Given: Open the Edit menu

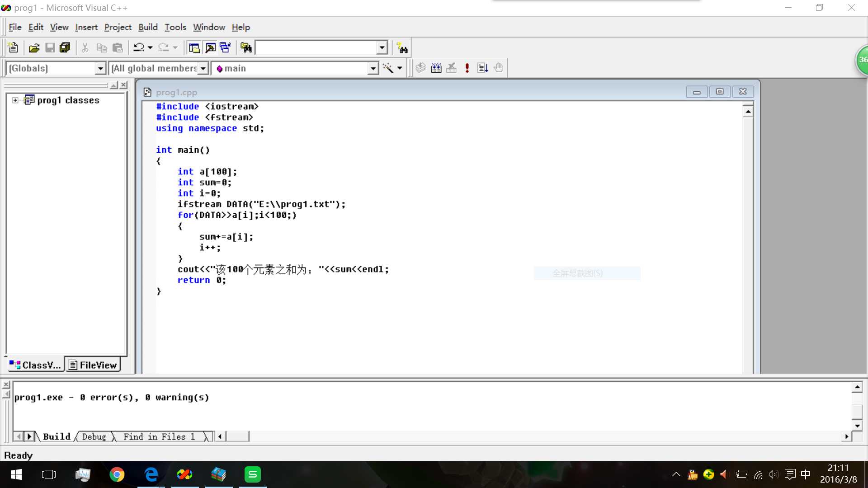Looking at the screenshot, I should pos(36,27).
